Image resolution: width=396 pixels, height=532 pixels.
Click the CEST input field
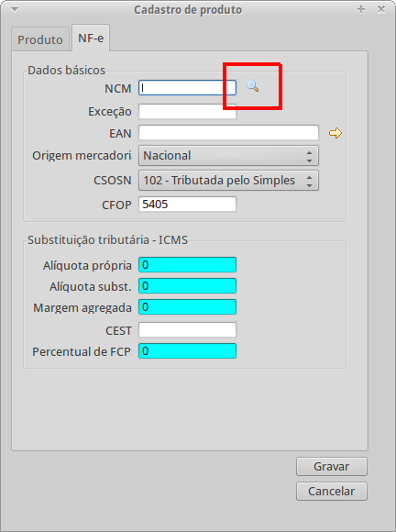(187, 330)
